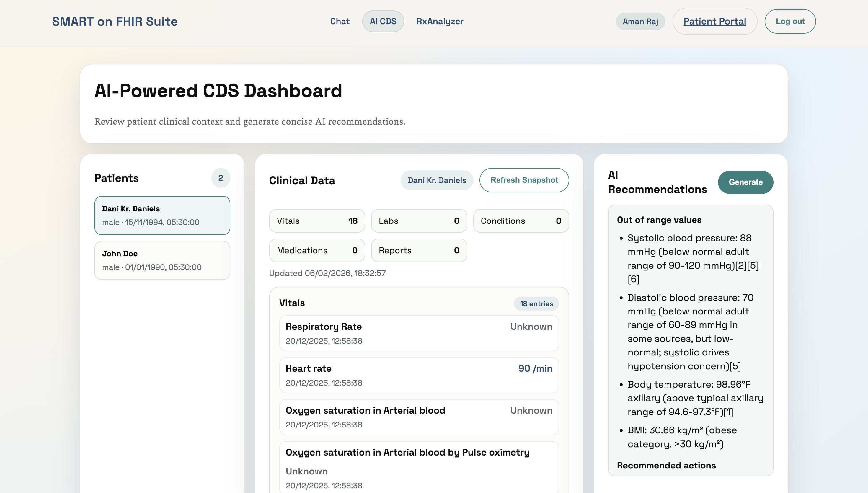The width and height of the screenshot is (868, 493).
Task: Open the Conditions category chip
Action: pyautogui.click(x=521, y=221)
